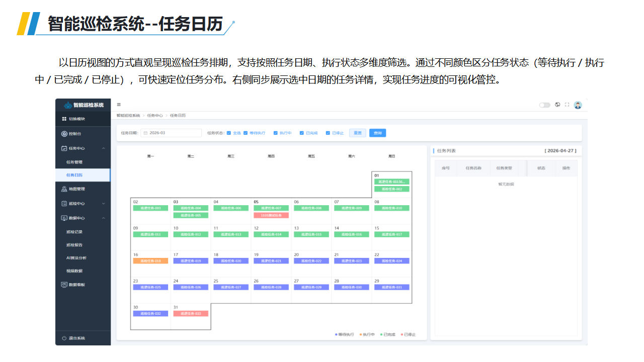Click the calendar icon in the 任务日期 field
Screen dimensions: 644x362
point(145,133)
